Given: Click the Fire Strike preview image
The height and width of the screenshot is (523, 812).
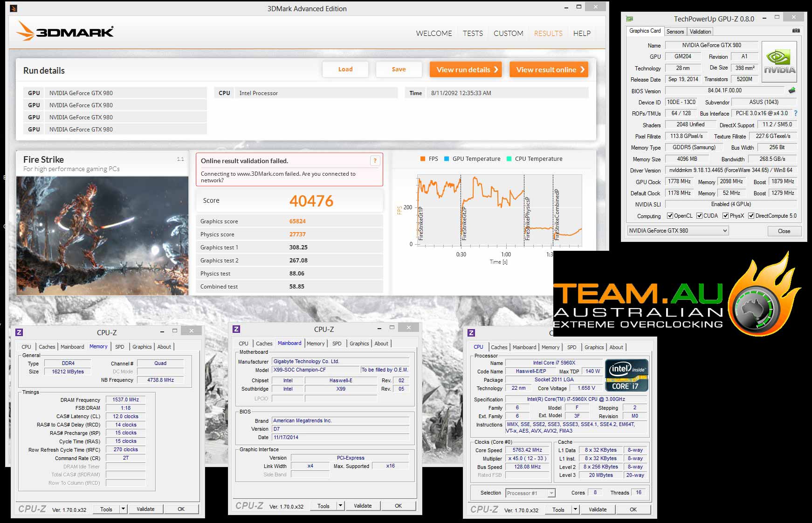Looking at the screenshot, I should pos(102,235).
